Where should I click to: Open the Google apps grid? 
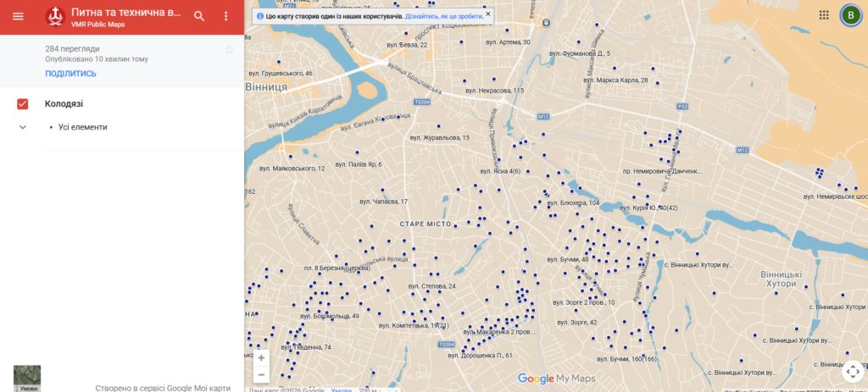tap(824, 15)
